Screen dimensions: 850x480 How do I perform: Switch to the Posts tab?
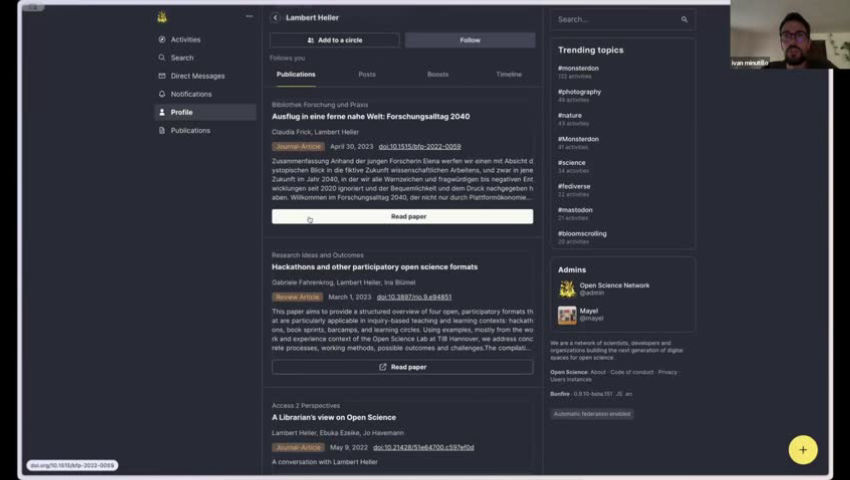[367, 74]
